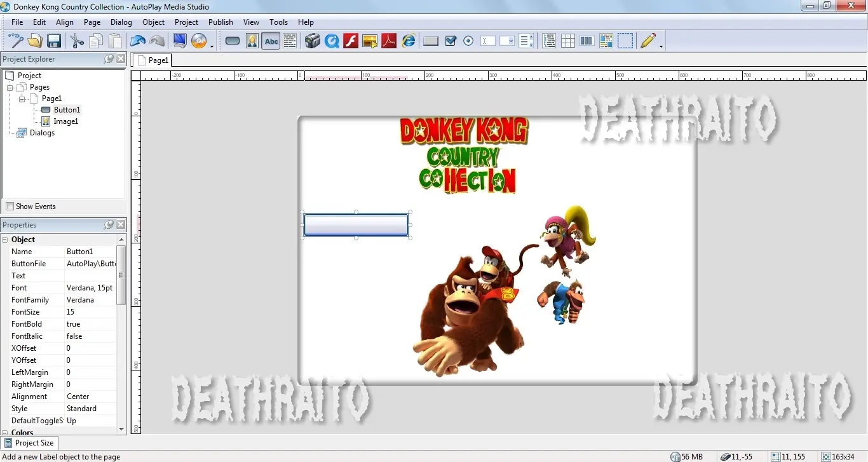
Task: Copy the selected object
Action: pyautogui.click(x=96, y=41)
